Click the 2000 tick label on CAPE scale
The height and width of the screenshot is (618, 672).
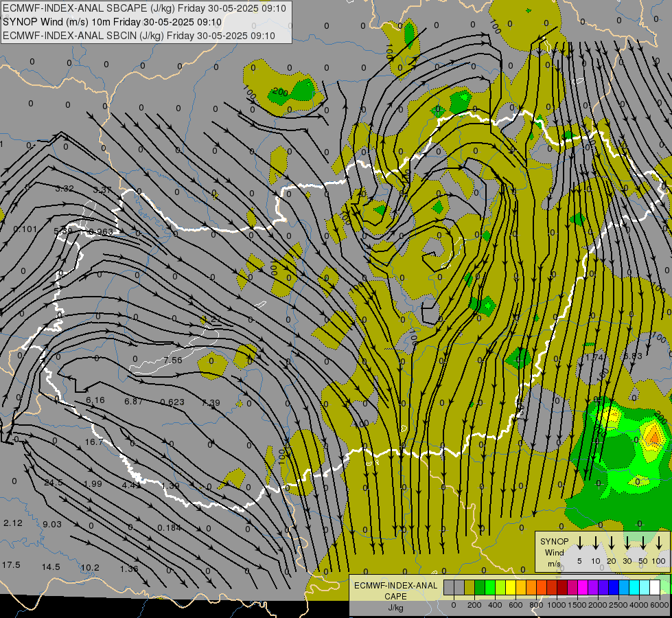pos(598,605)
